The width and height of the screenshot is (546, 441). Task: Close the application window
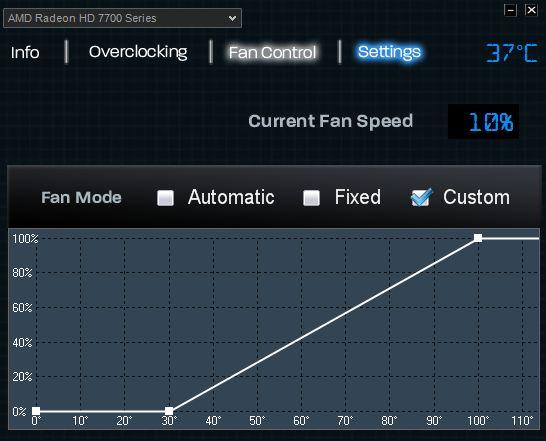point(531,10)
